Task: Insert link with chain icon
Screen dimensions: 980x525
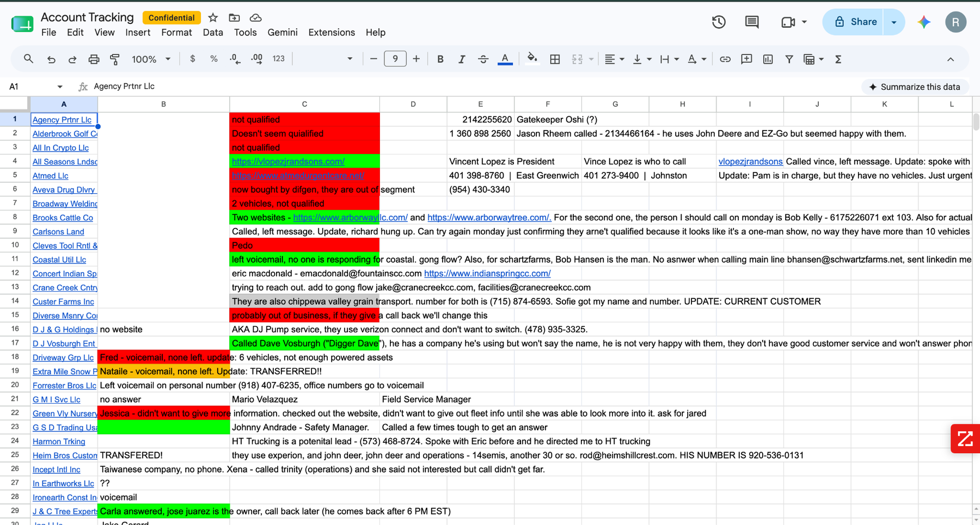Action: tap(725, 59)
